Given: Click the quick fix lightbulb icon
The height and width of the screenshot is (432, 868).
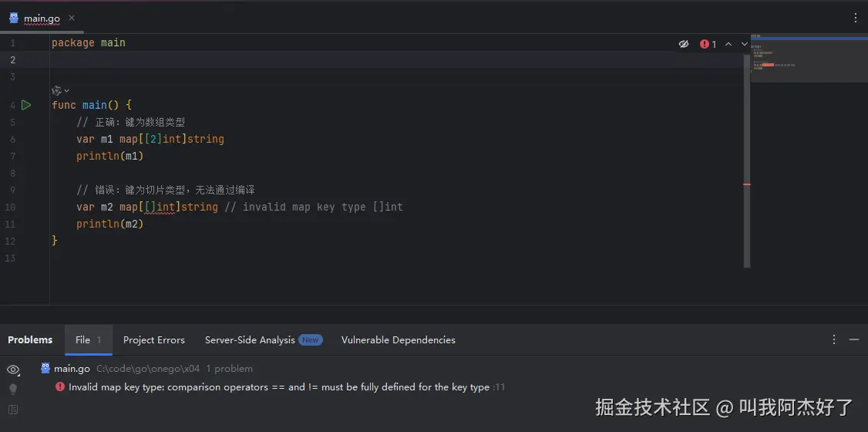Looking at the screenshot, I should [13, 390].
